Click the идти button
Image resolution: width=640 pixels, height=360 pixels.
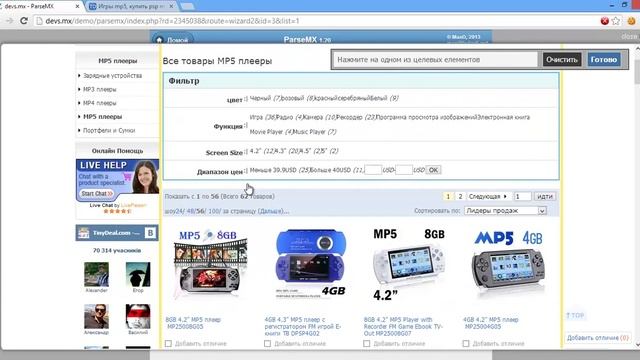[544, 197]
